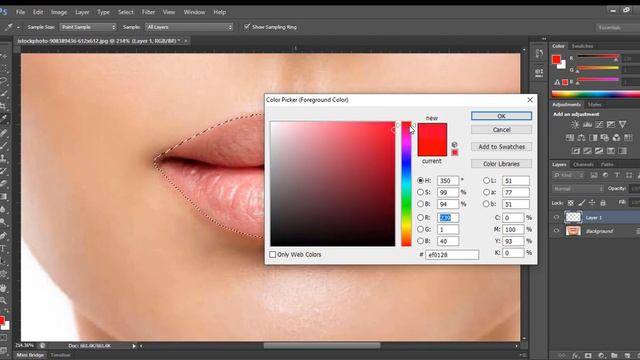
Task: Click the Layer 1 thumbnail
Action: 573,217
